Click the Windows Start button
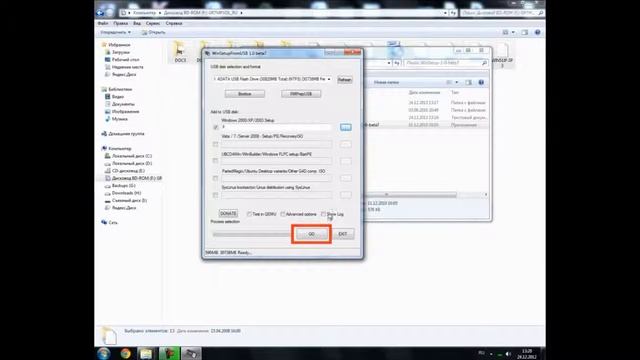The height and width of the screenshot is (360, 640). pos(104,353)
